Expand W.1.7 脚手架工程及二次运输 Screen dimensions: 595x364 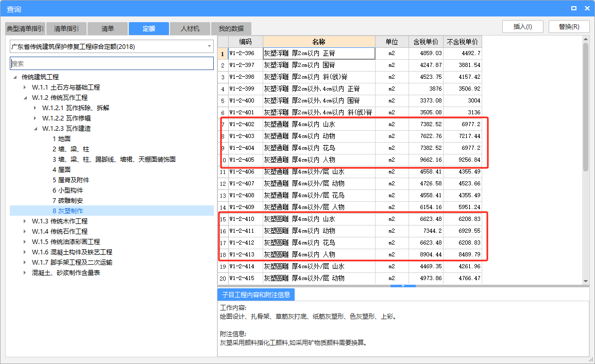(25, 263)
